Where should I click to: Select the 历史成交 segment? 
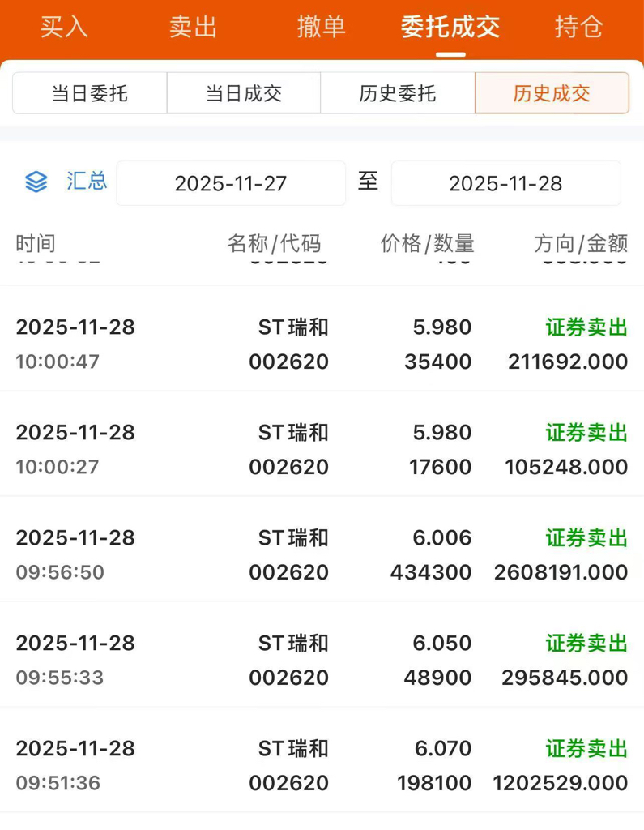552,93
